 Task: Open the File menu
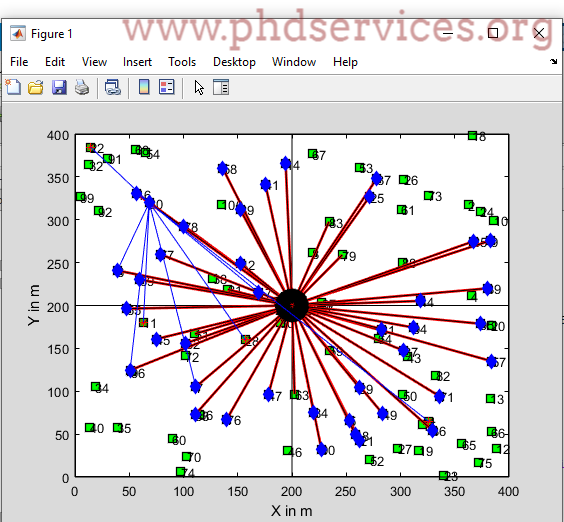coord(19,62)
